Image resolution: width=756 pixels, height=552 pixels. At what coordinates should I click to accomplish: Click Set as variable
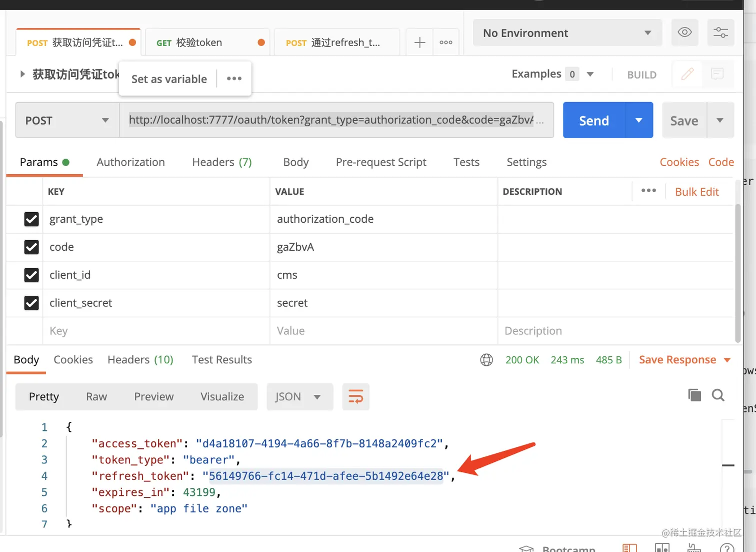click(169, 79)
